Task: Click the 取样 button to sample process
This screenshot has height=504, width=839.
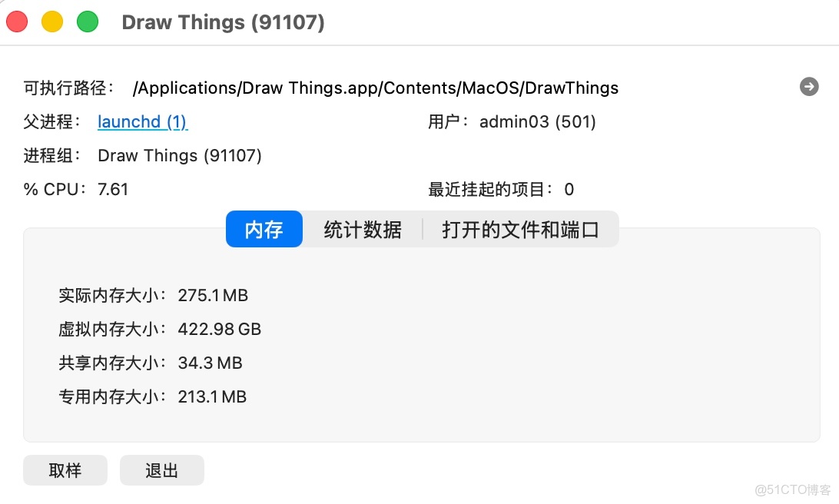Action: point(65,470)
